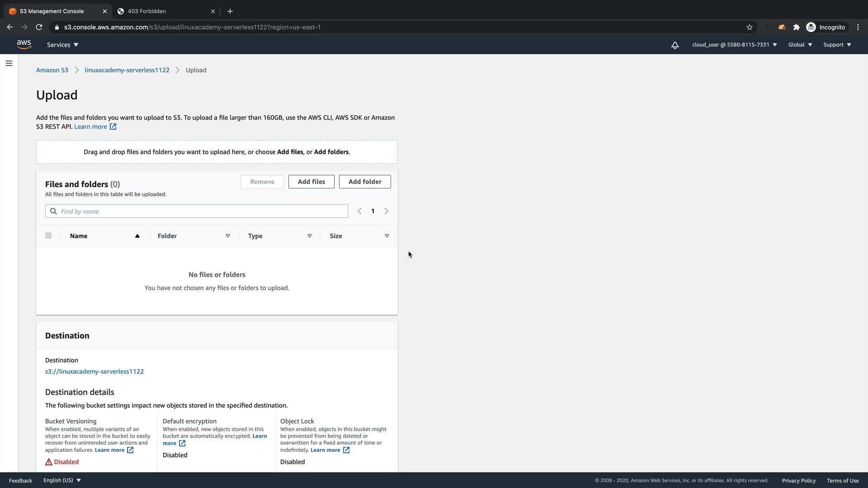The image size is (868, 488).
Task: Open new browser tab with plus icon
Action: pos(230,11)
